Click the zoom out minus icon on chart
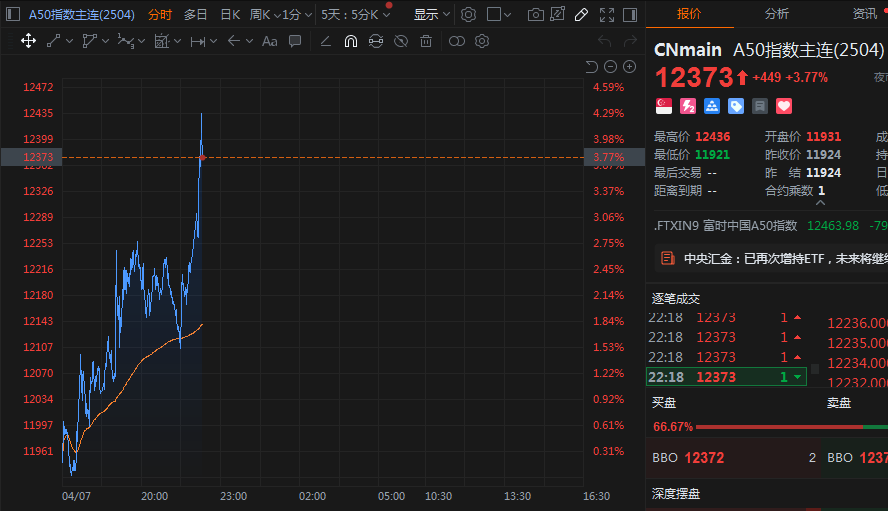 pos(610,67)
